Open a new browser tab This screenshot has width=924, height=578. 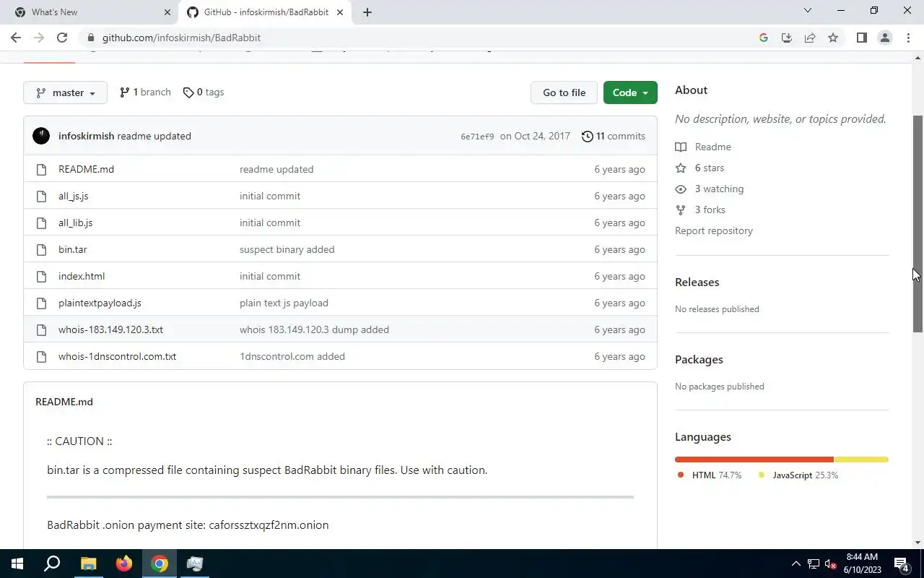point(367,12)
